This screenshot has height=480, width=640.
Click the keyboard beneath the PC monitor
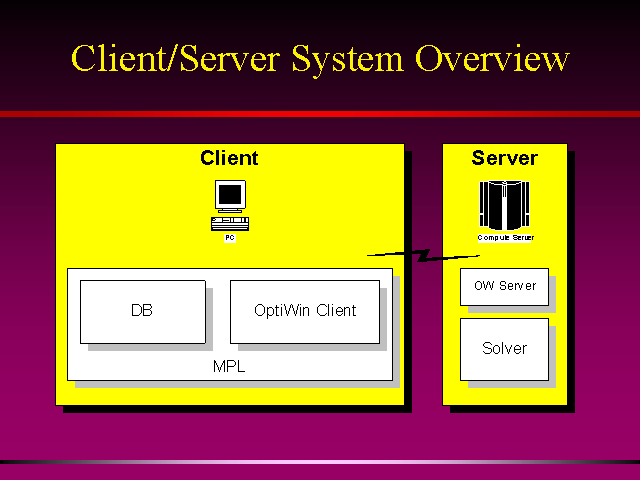click(x=229, y=221)
